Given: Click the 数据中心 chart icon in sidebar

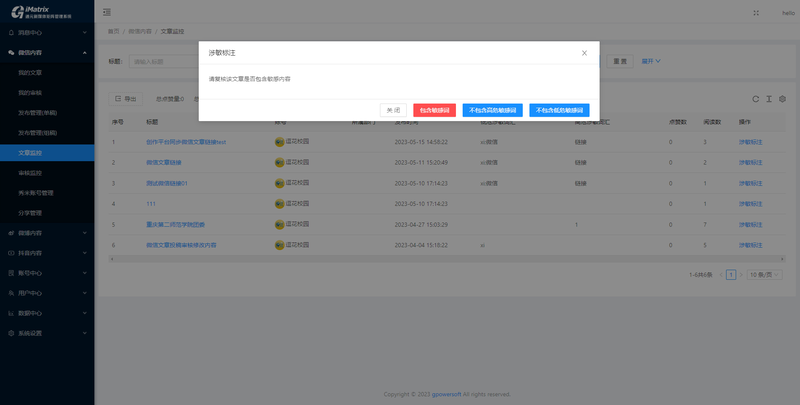Looking at the screenshot, I should pyautogui.click(x=11, y=313).
